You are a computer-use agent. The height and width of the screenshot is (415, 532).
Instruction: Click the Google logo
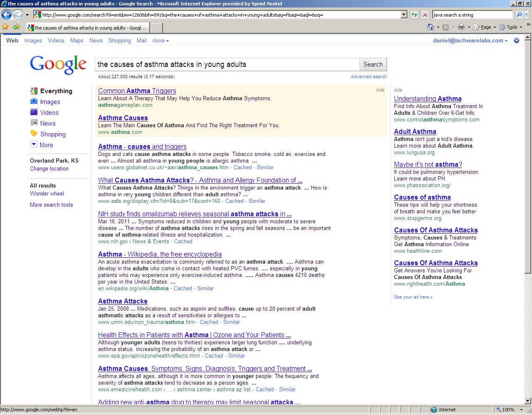click(58, 65)
